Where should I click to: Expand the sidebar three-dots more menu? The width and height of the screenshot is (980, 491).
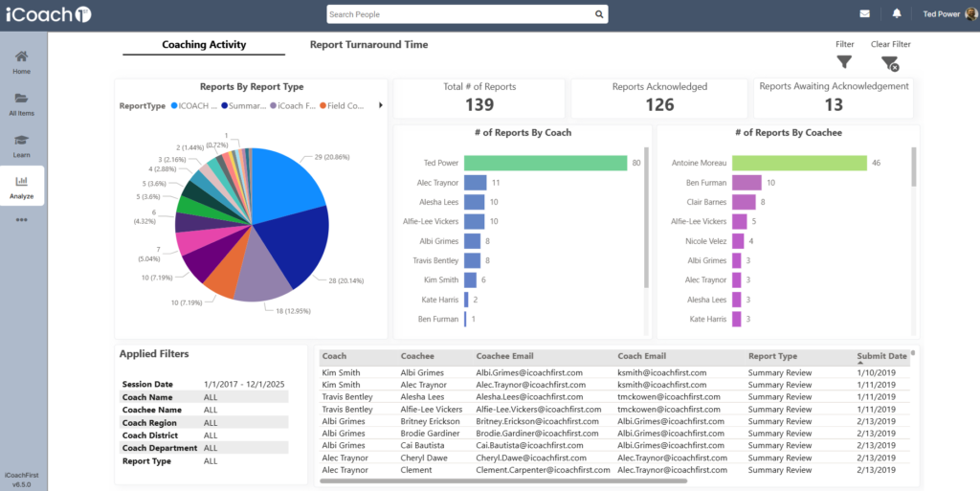(21, 219)
